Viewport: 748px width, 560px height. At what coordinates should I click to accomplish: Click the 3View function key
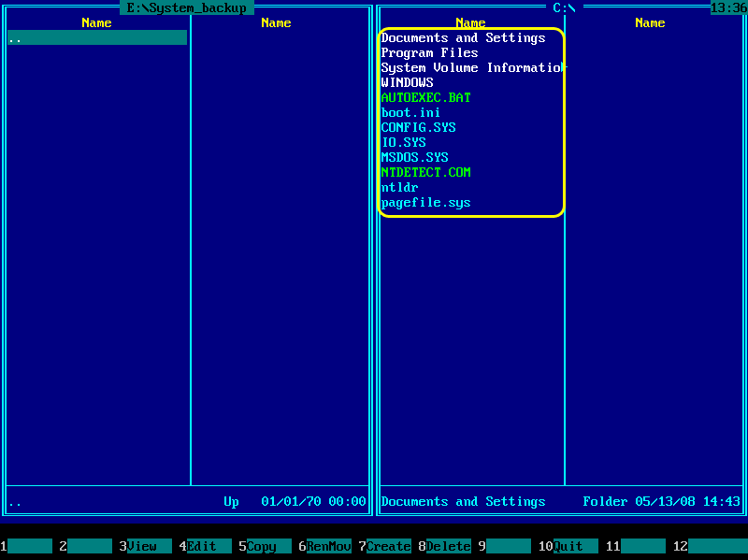146,546
